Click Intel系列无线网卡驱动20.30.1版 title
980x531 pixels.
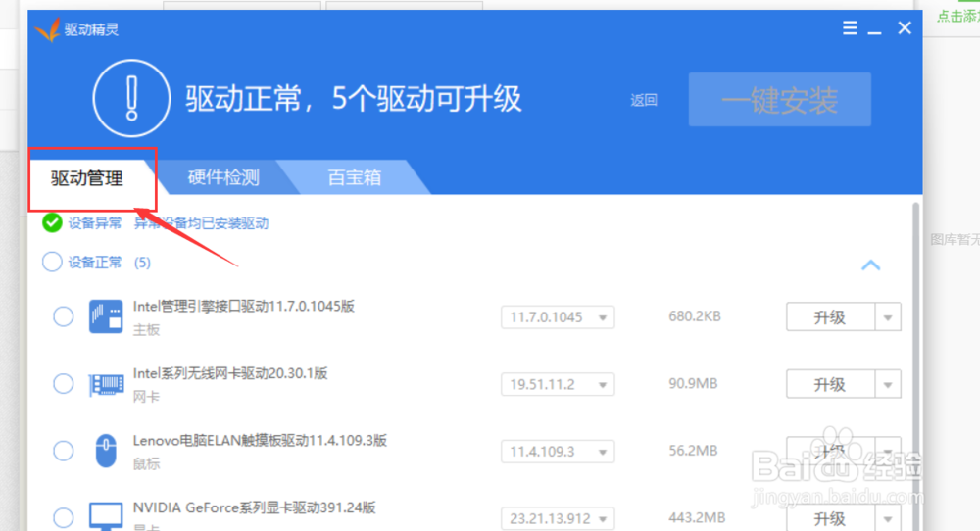[230, 373]
